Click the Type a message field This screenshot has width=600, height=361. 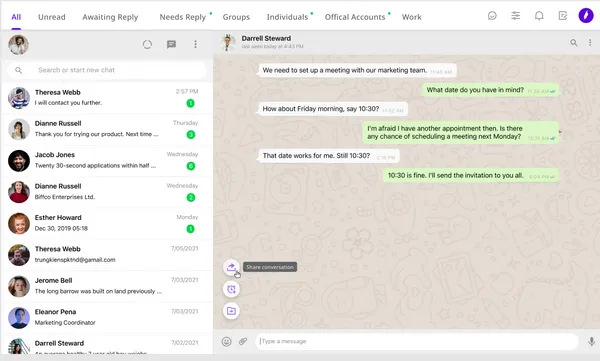click(x=416, y=341)
